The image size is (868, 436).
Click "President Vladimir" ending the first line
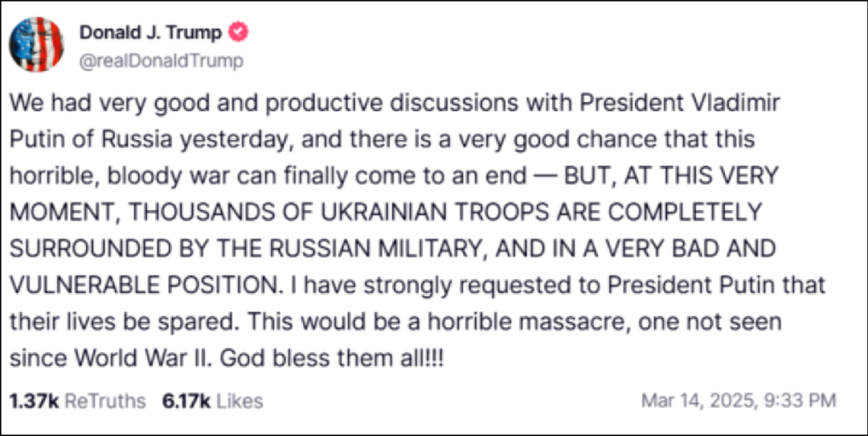tap(698, 105)
